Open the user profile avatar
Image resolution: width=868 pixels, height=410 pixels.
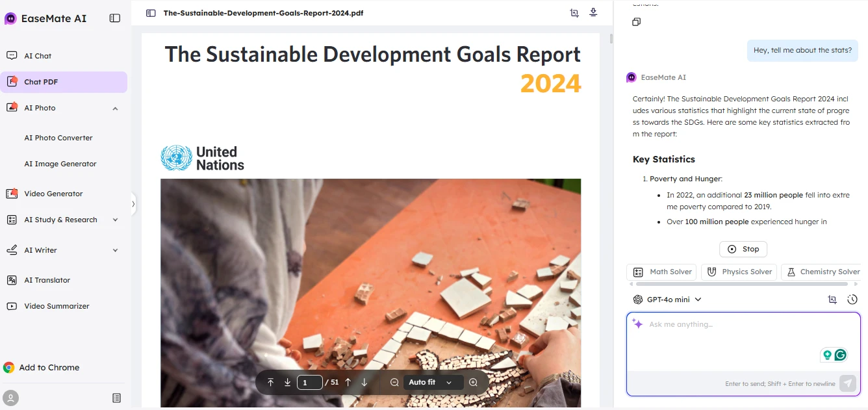click(x=10, y=398)
